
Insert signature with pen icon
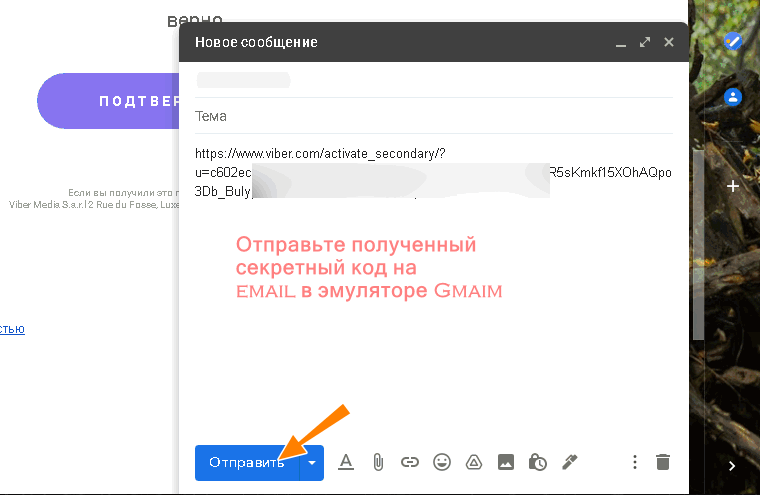(570, 462)
